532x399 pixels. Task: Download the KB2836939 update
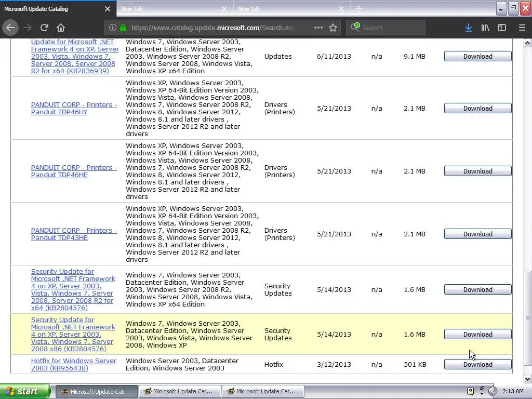coord(478,56)
